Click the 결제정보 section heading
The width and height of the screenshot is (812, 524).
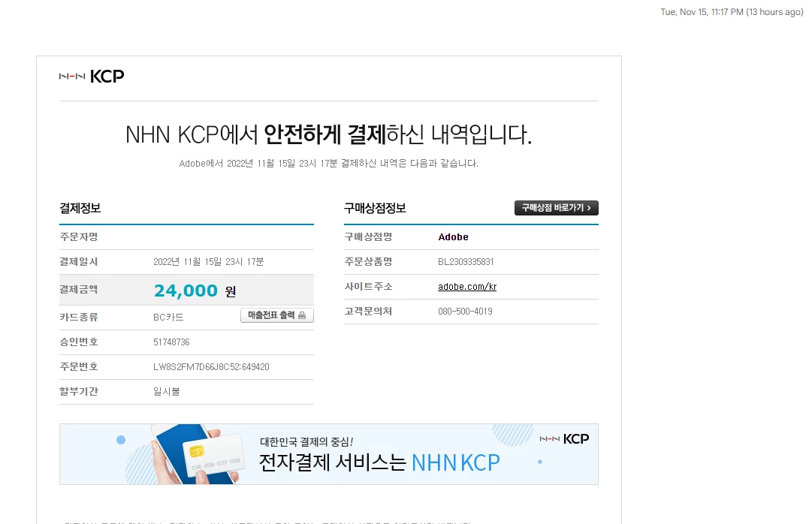tap(80, 208)
